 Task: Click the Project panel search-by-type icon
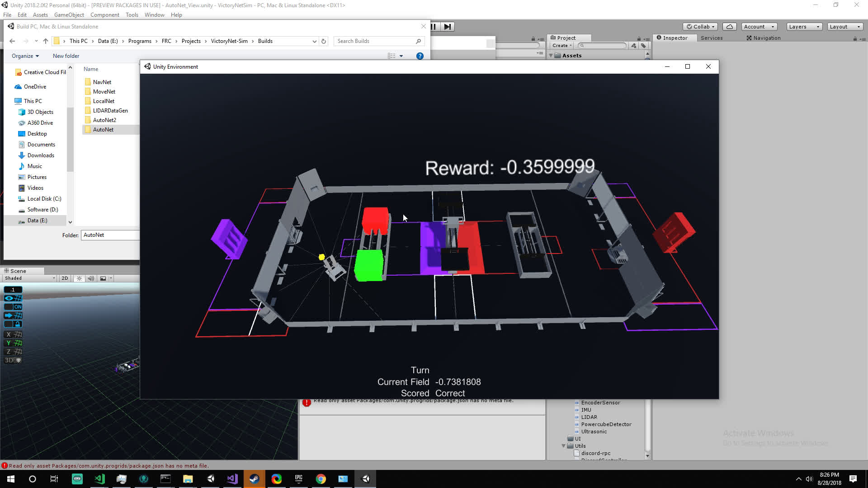click(634, 46)
